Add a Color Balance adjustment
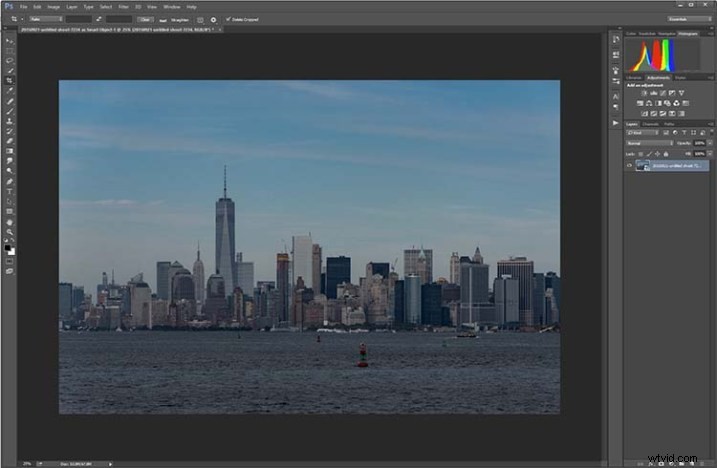This screenshot has width=717, height=468. coord(649,103)
